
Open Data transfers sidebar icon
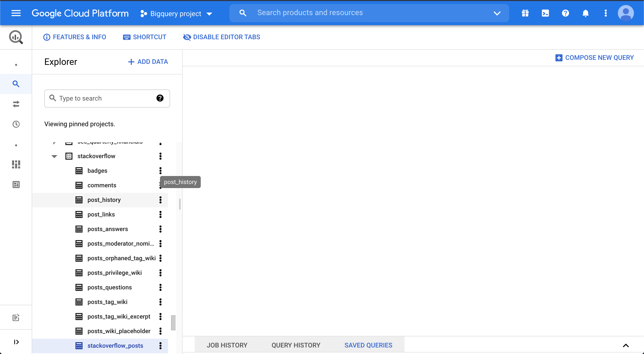(16, 104)
